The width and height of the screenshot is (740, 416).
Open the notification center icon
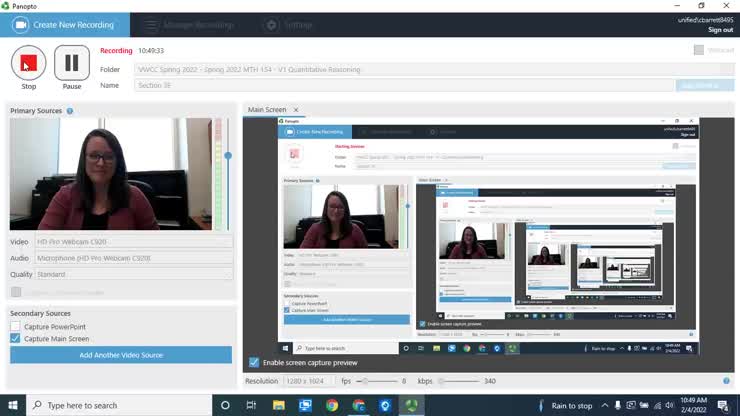(722, 405)
